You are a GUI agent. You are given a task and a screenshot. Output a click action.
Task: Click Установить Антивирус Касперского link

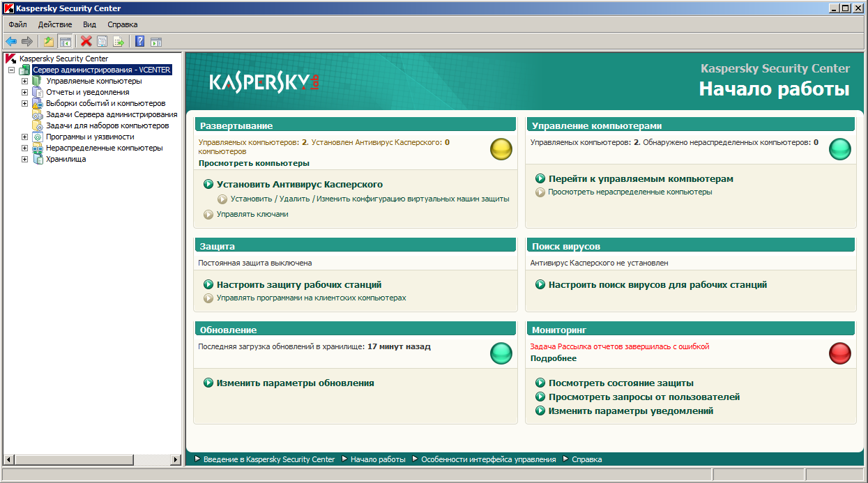300,185
